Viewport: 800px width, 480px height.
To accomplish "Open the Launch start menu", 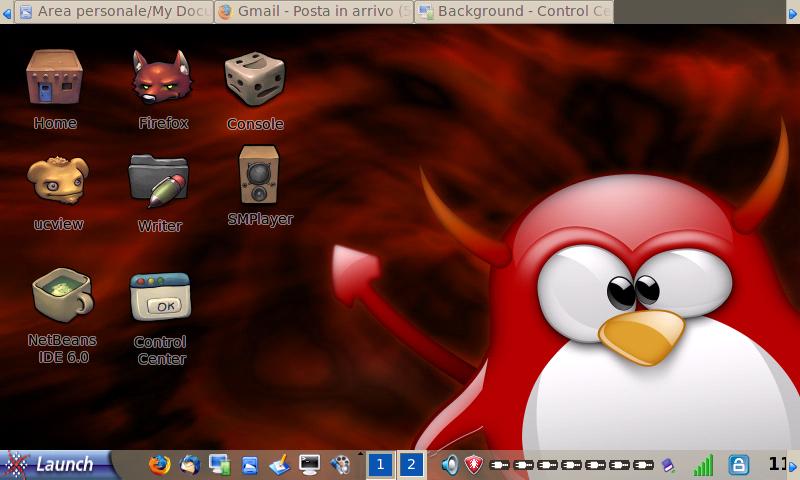I will tap(55, 465).
